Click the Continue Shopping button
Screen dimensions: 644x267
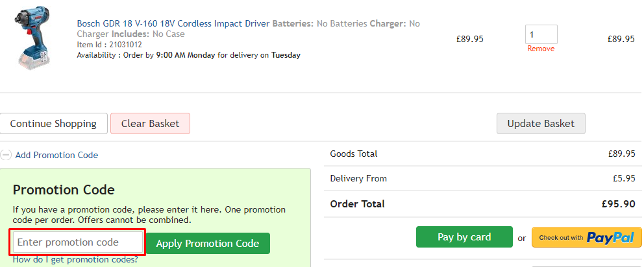(x=53, y=123)
